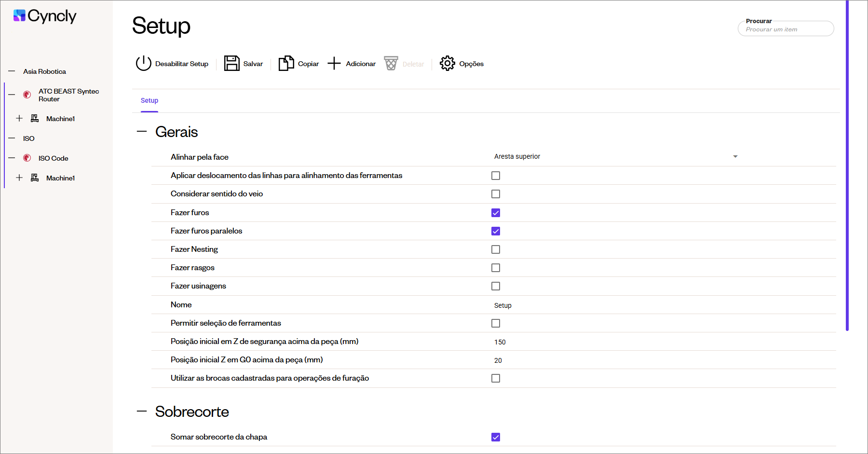
Task: Click the ATC BEAST Syntec Router icon
Action: pyautogui.click(x=27, y=95)
